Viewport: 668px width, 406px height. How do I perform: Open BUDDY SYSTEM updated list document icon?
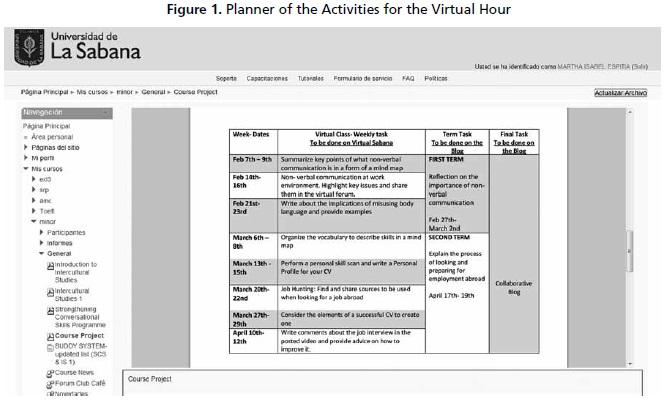point(50,347)
